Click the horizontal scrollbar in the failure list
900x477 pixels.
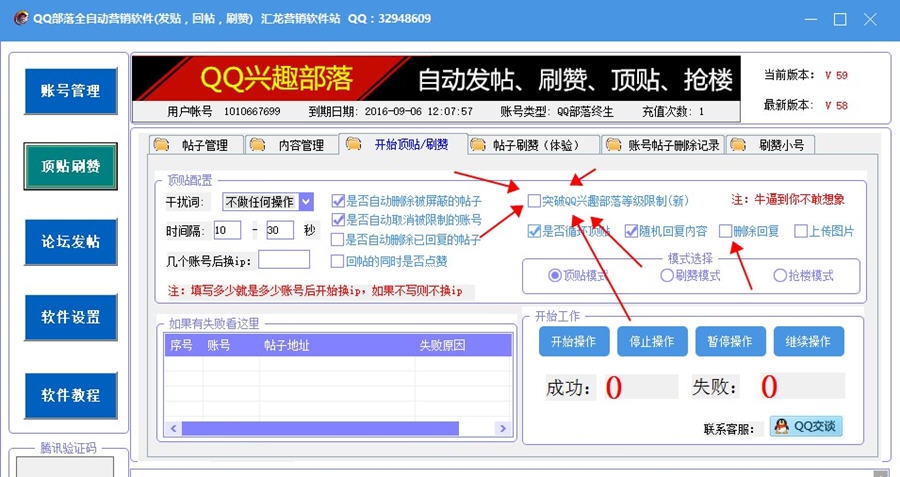[320, 428]
